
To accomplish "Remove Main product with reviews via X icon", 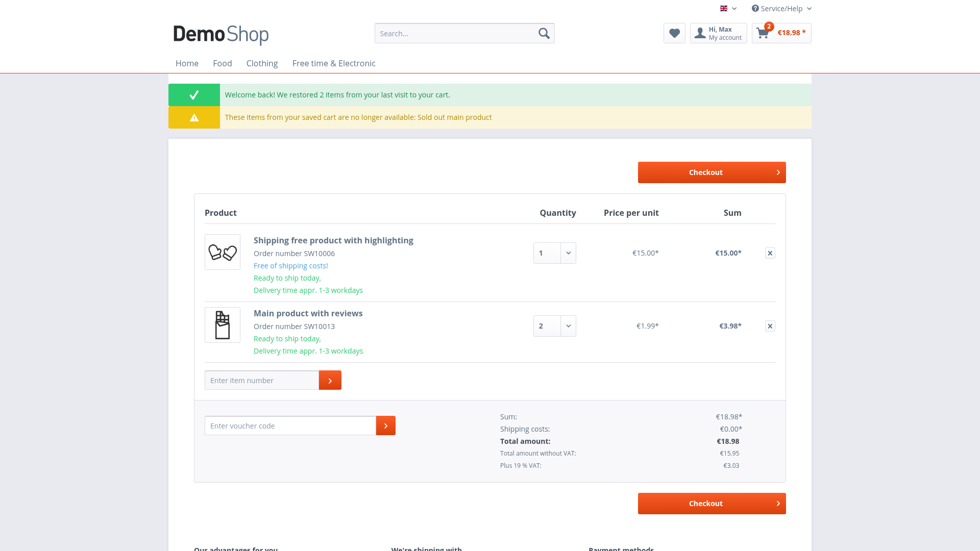I will pos(770,326).
